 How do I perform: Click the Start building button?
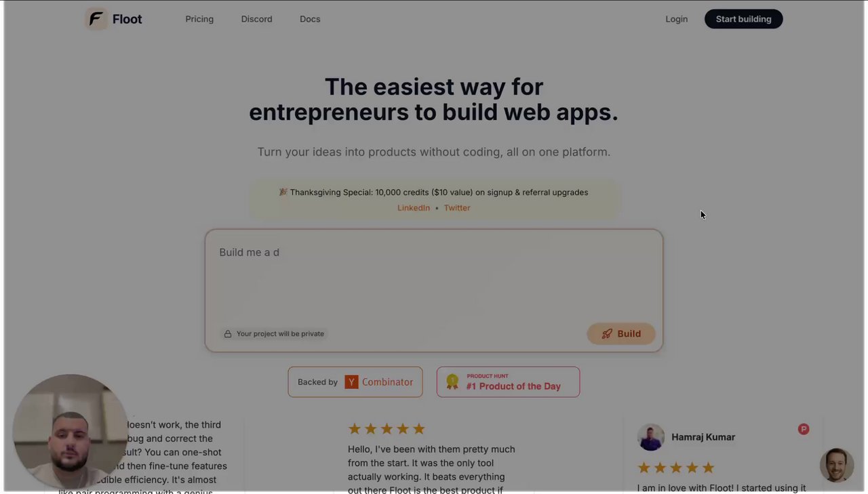click(x=743, y=19)
